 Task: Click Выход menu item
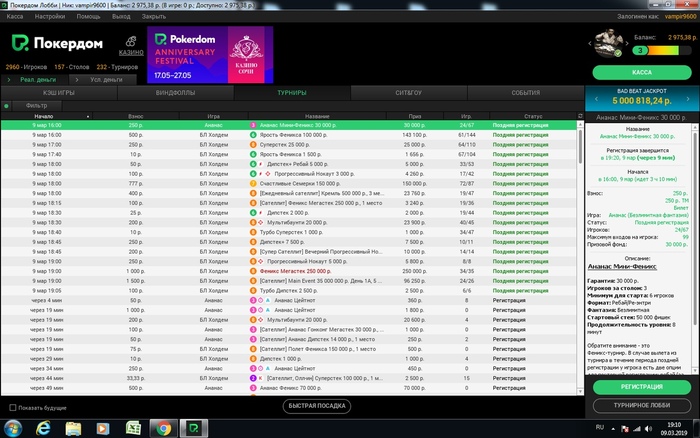pyautogui.click(x=121, y=17)
